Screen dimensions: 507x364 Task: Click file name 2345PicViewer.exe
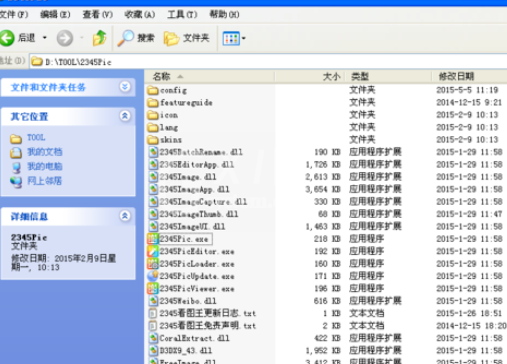tap(197, 289)
